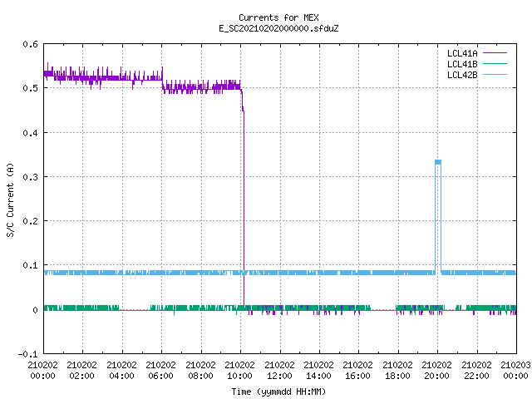Screen dimensions: 532x399
Task: Click the x-axis tick 210202 02:00
Action: pos(81,370)
